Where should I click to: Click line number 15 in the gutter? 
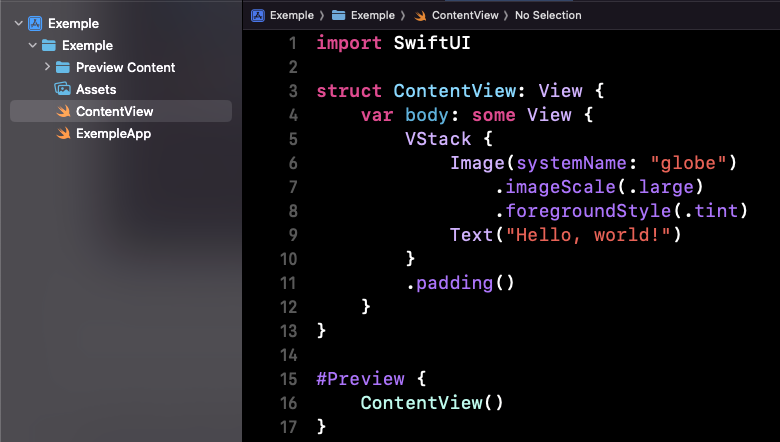(x=288, y=379)
